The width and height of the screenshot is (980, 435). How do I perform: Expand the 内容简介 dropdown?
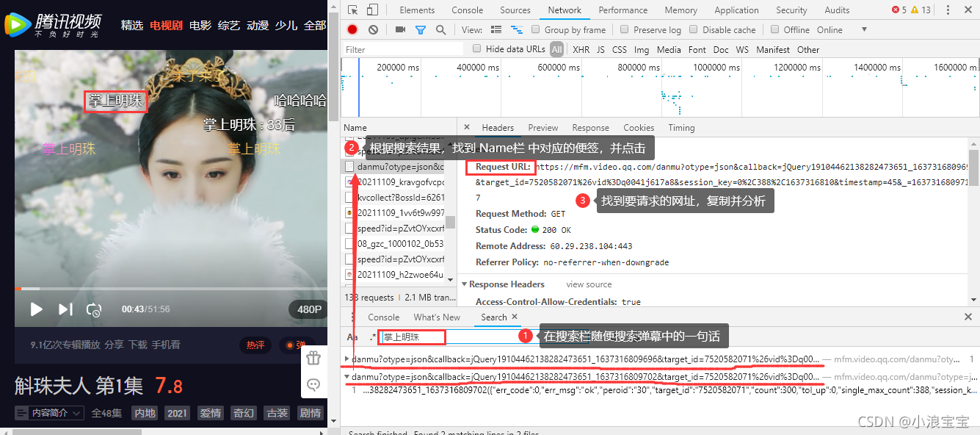(x=49, y=414)
